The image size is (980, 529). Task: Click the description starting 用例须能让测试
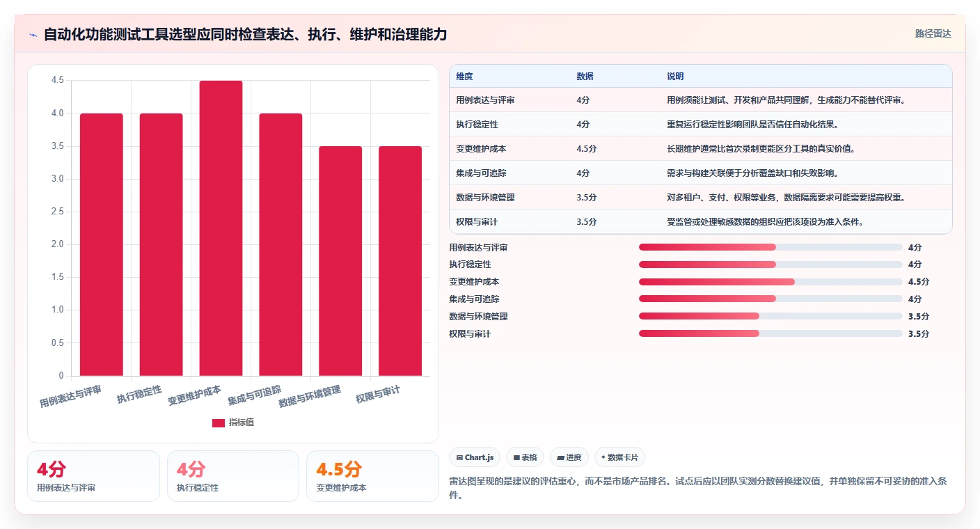[786, 100]
